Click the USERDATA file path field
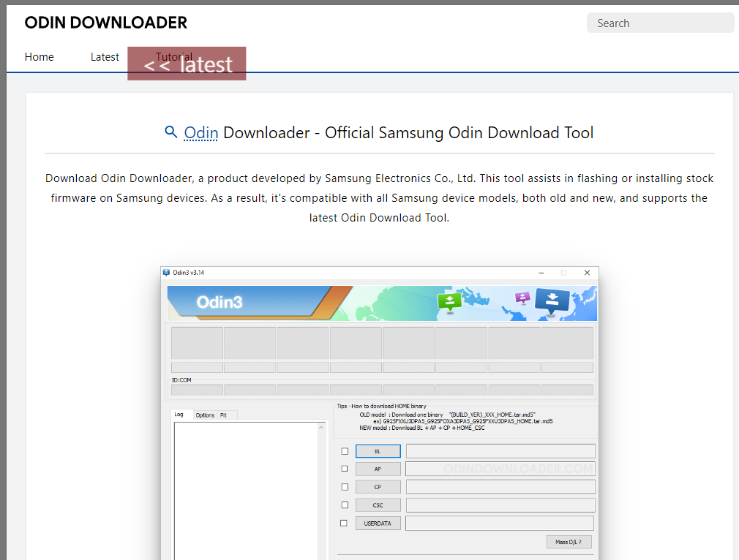 (500, 523)
